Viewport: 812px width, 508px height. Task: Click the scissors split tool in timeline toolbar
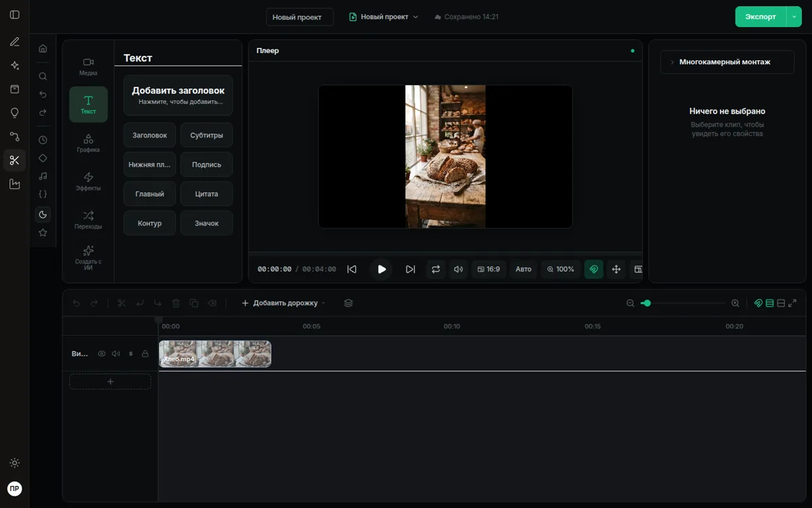[122, 303]
